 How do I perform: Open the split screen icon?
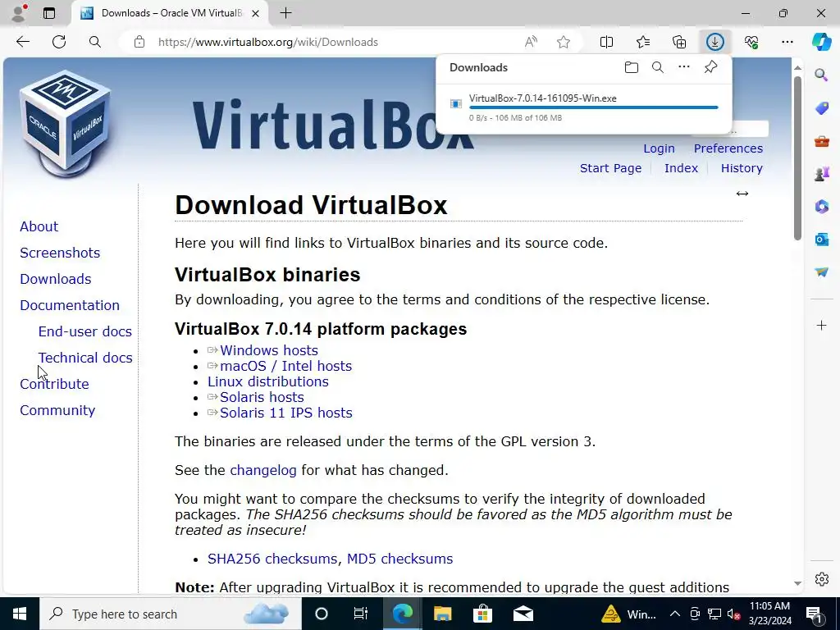[606, 42]
